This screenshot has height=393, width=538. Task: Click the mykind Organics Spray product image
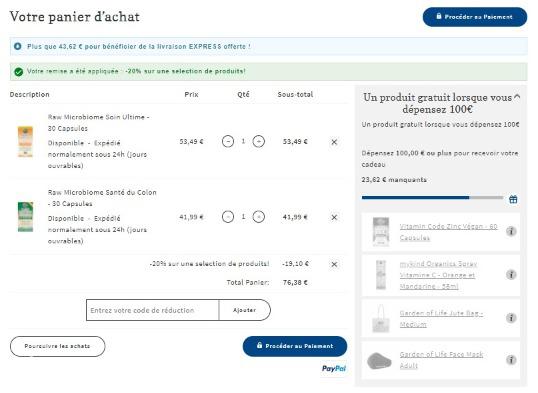pos(381,275)
